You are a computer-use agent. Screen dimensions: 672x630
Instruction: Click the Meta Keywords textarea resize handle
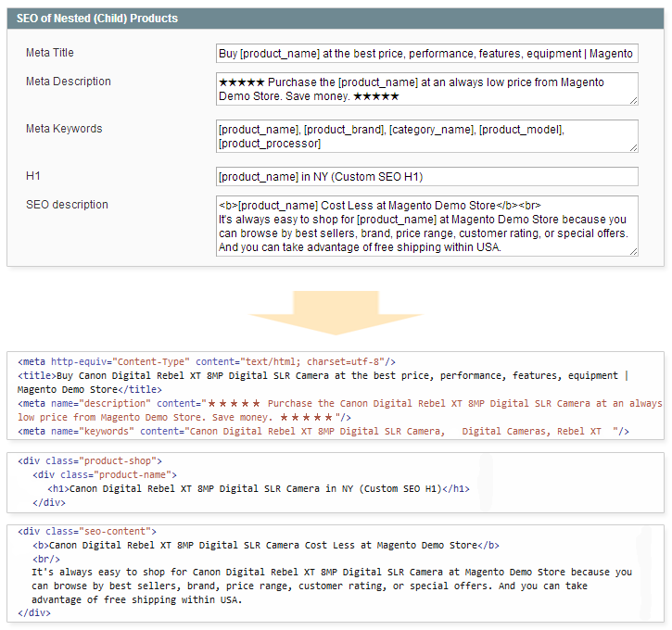click(633, 147)
